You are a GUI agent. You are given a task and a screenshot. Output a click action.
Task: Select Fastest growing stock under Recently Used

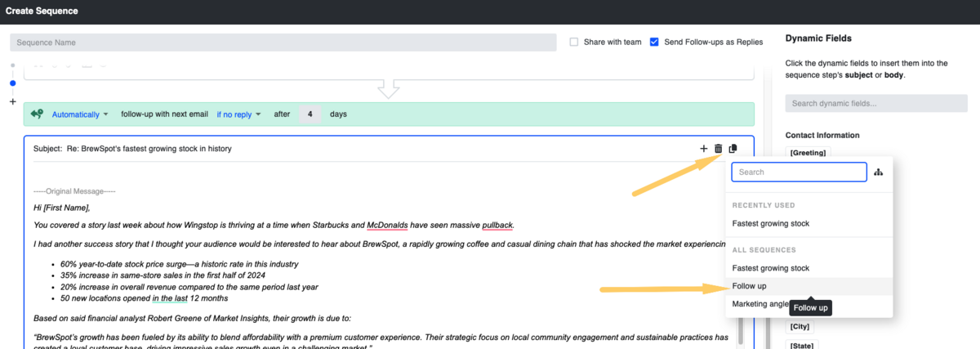click(771, 223)
